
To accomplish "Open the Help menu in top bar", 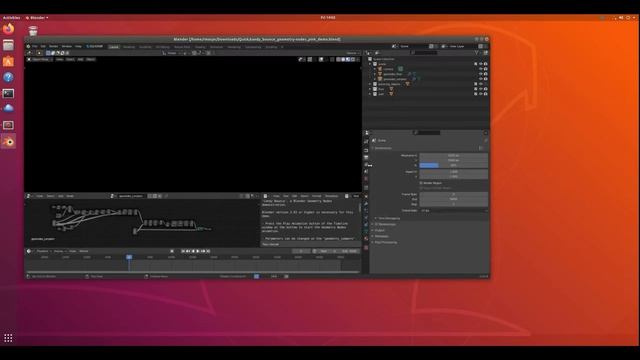I will [78, 47].
